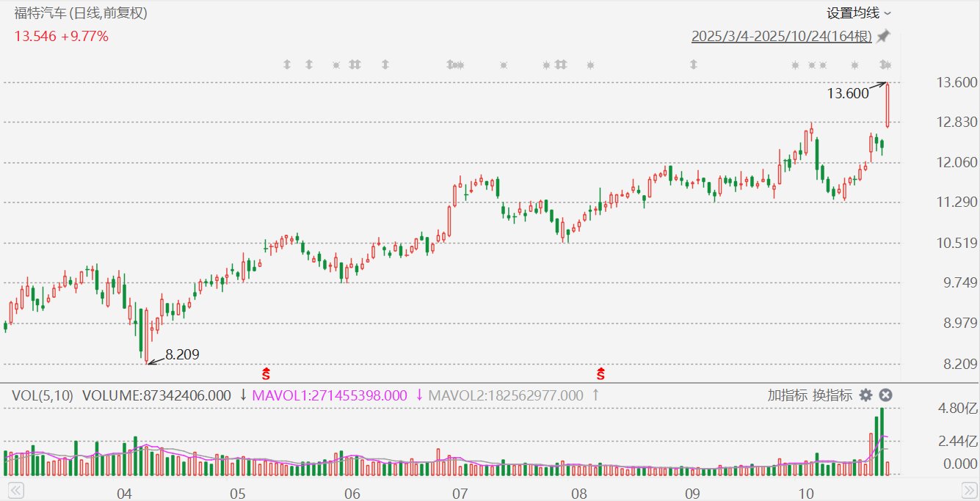Viewport: 980px width, 501px height.
Task: Click the 福特汽车 (日线,前复权) chart title
Action: coord(81,13)
